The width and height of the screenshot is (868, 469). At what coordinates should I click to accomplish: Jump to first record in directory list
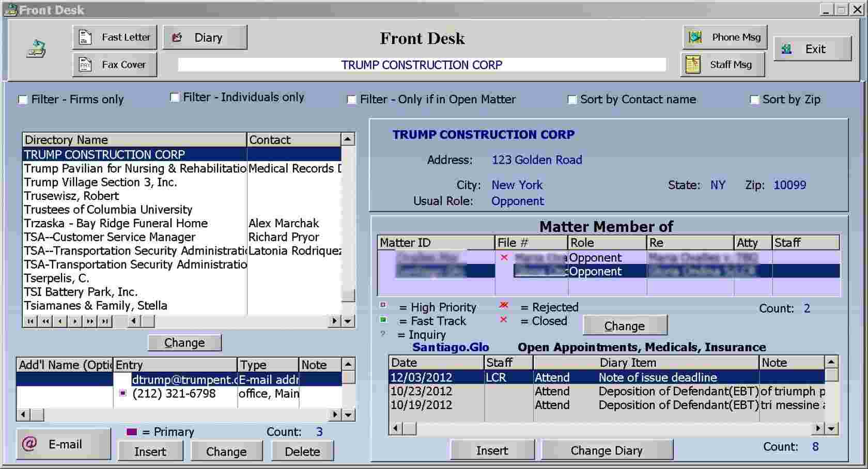pos(30,321)
